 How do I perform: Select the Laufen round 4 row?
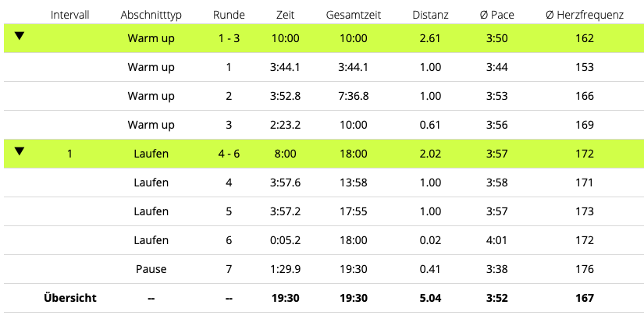point(324,182)
